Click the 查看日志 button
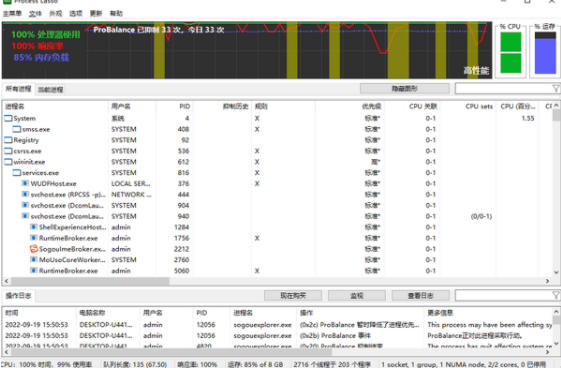The image size is (561, 368). point(420,295)
